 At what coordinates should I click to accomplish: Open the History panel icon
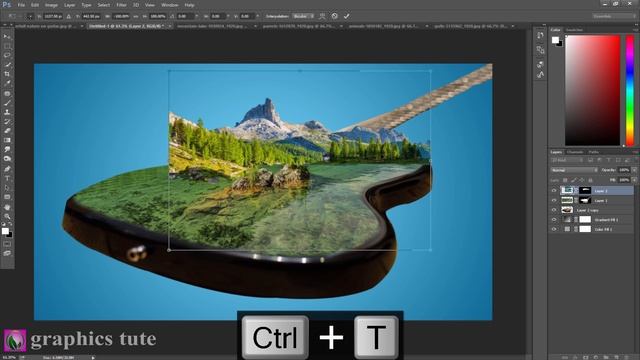(x=540, y=36)
